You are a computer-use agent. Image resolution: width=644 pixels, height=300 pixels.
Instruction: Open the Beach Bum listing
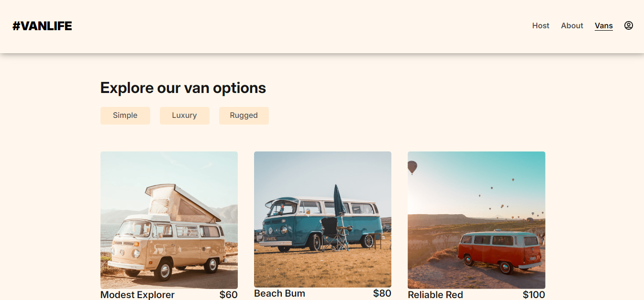pyautogui.click(x=279, y=293)
